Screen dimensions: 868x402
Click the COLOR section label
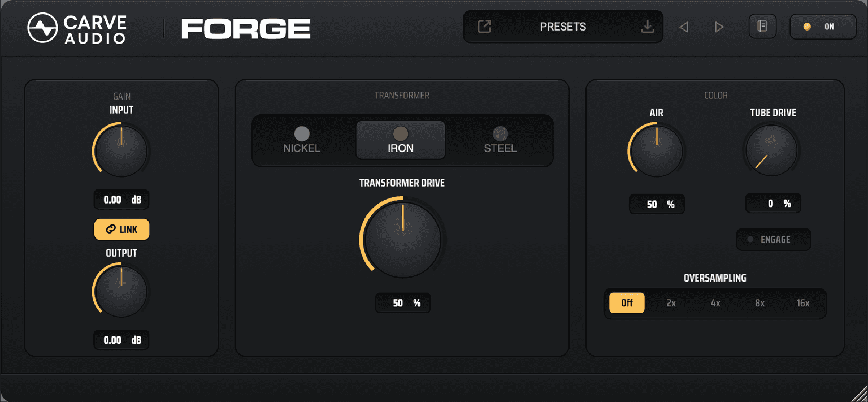tap(715, 96)
